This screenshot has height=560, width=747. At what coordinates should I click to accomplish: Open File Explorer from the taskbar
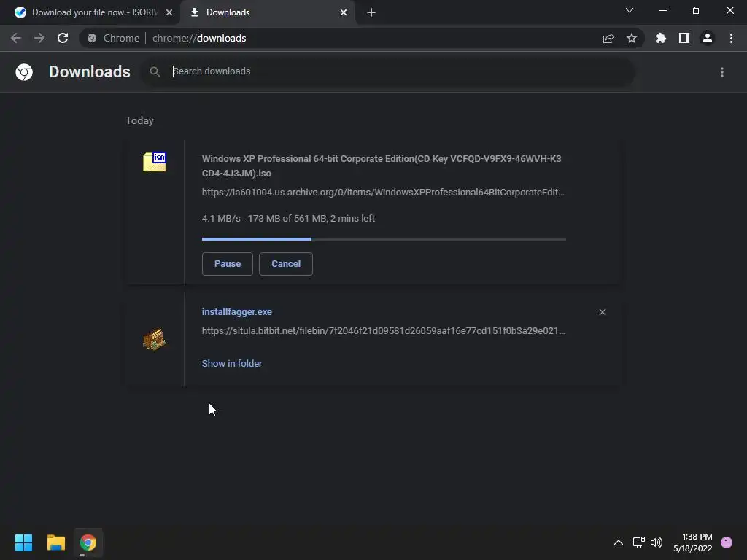(x=55, y=542)
